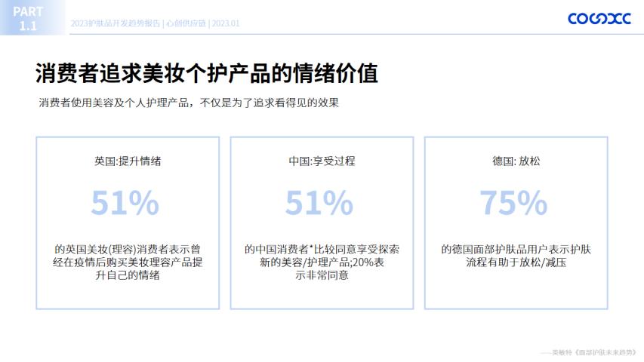Click the 德国 card description about 放松/减压
644x362 pixels.
516,255
